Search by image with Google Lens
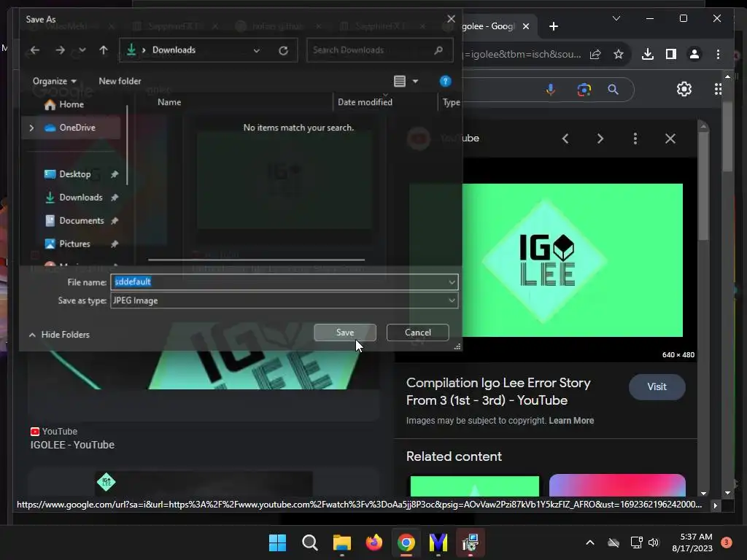 (584, 90)
